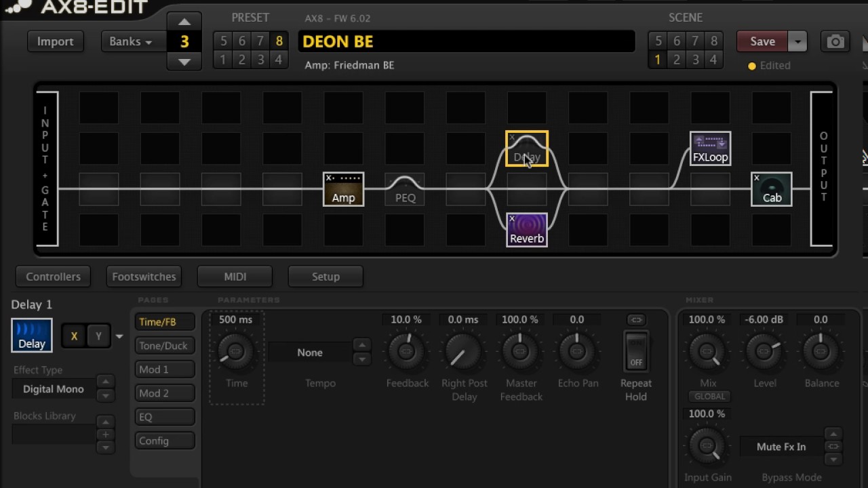This screenshot has width=868, height=488.
Task: Click the AX8-Edit logo
Action: click(76, 7)
